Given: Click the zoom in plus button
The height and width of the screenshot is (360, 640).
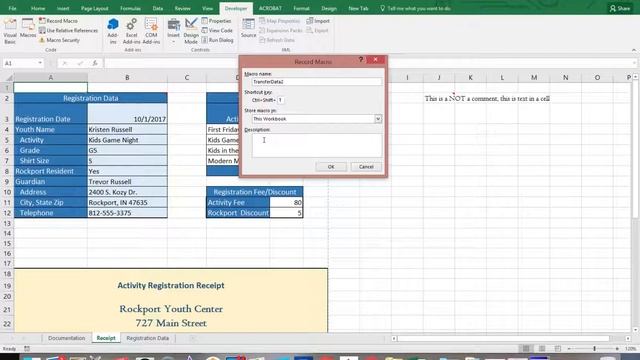Looking at the screenshot, I should 617,349.
